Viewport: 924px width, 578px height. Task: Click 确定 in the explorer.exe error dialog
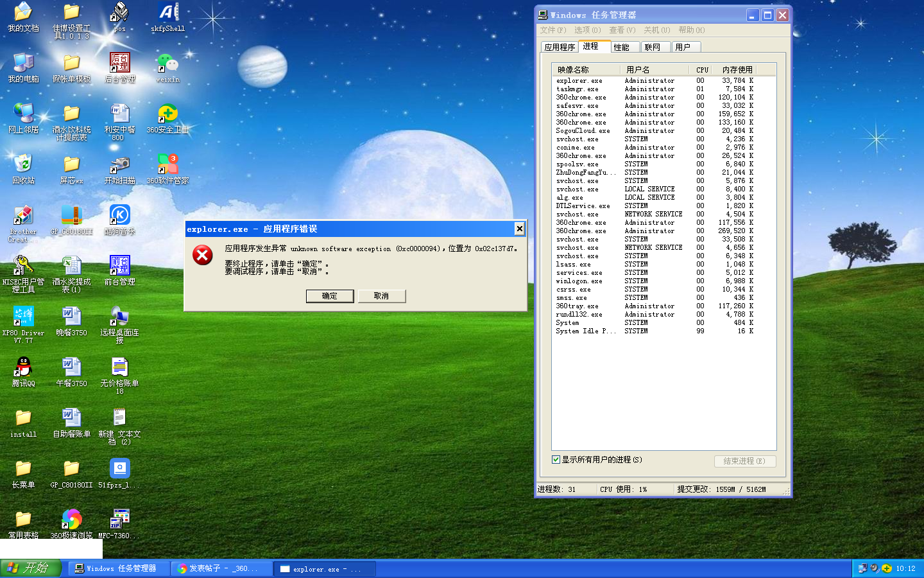tap(330, 296)
